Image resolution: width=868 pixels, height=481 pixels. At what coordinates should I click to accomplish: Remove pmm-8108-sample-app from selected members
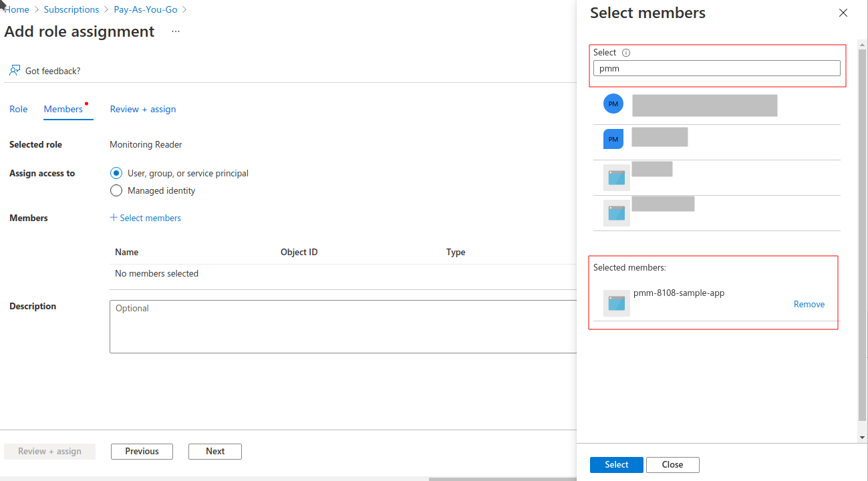point(809,304)
